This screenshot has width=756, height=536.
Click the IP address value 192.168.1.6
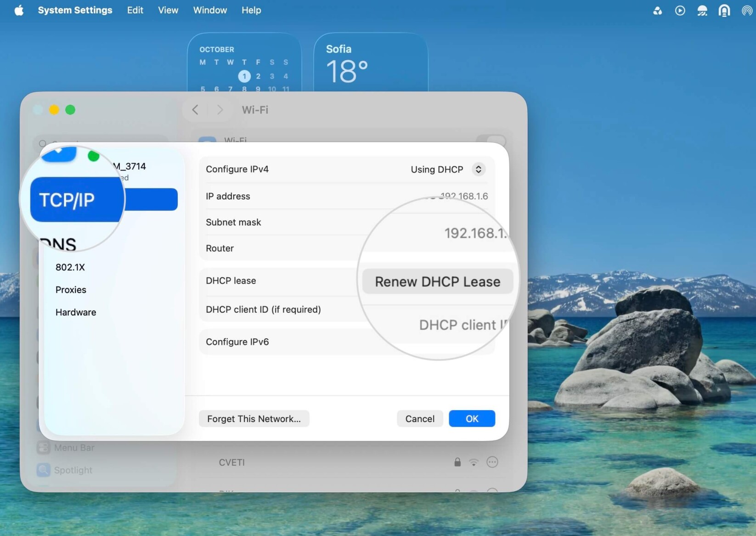[464, 196]
